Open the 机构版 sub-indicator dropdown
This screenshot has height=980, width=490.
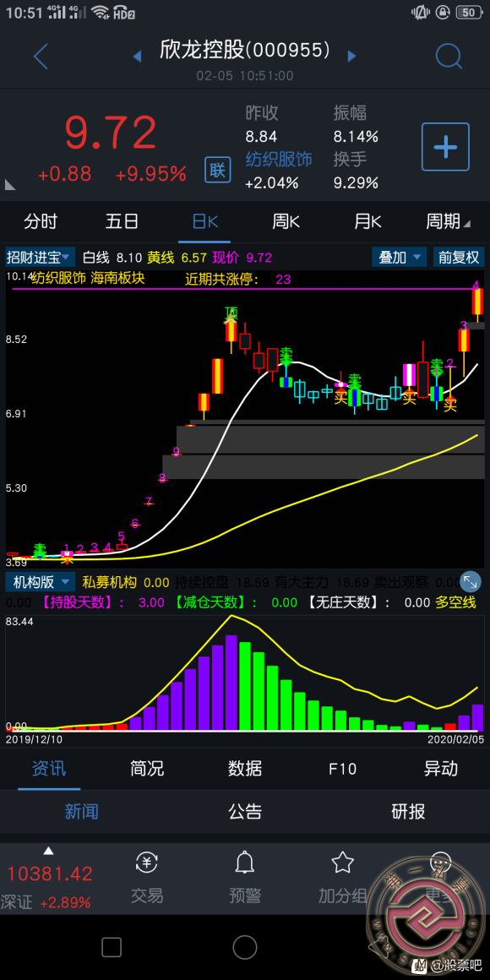click(x=40, y=582)
